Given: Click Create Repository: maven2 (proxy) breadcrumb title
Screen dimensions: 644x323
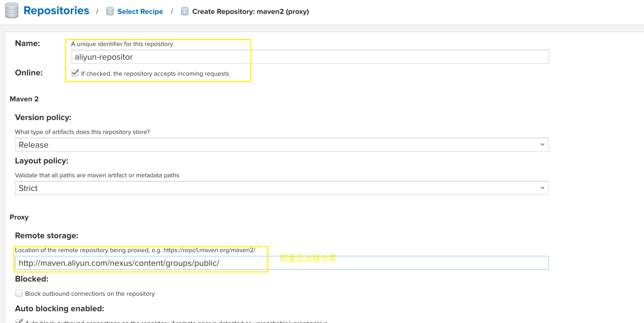Looking at the screenshot, I should [x=250, y=11].
